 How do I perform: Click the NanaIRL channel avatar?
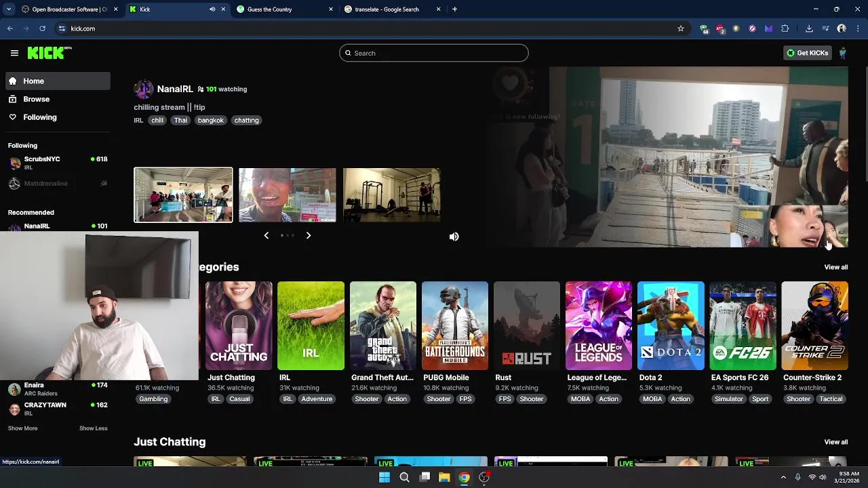pyautogui.click(x=143, y=89)
